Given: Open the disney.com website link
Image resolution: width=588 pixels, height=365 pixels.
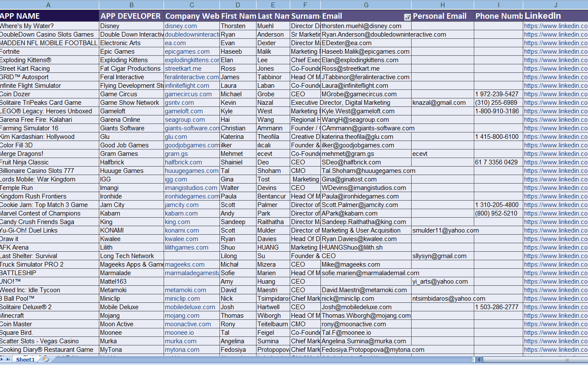Looking at the screenshot, I should pyautogui.click(x=181, y=26).
